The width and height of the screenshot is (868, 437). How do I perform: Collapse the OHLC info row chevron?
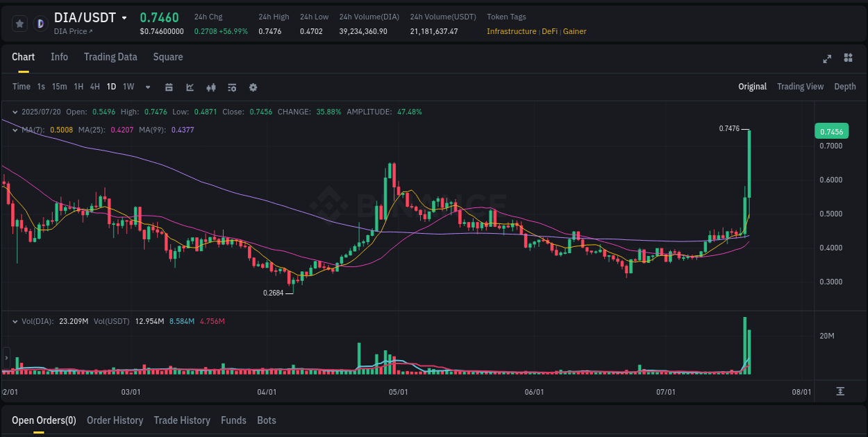tap(15, 111)
